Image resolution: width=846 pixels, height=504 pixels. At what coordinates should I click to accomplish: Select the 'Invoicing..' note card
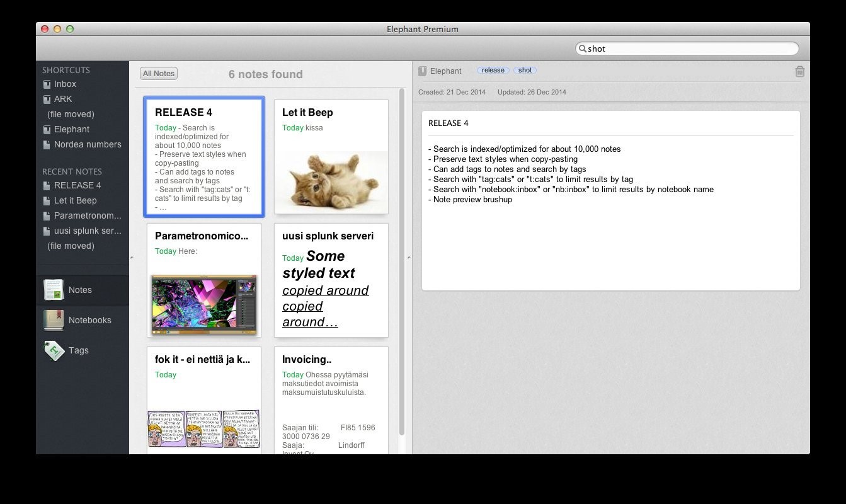(x=331, y=400)
